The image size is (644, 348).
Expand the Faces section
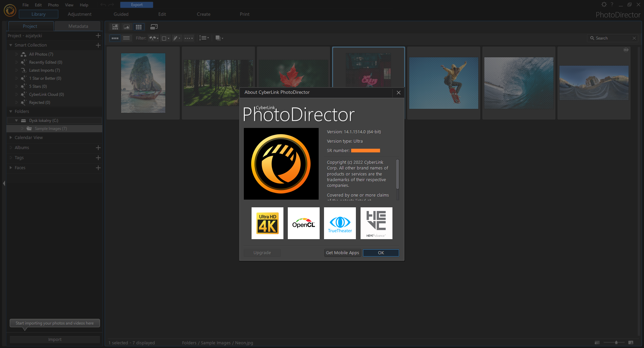tap(11, 168)
